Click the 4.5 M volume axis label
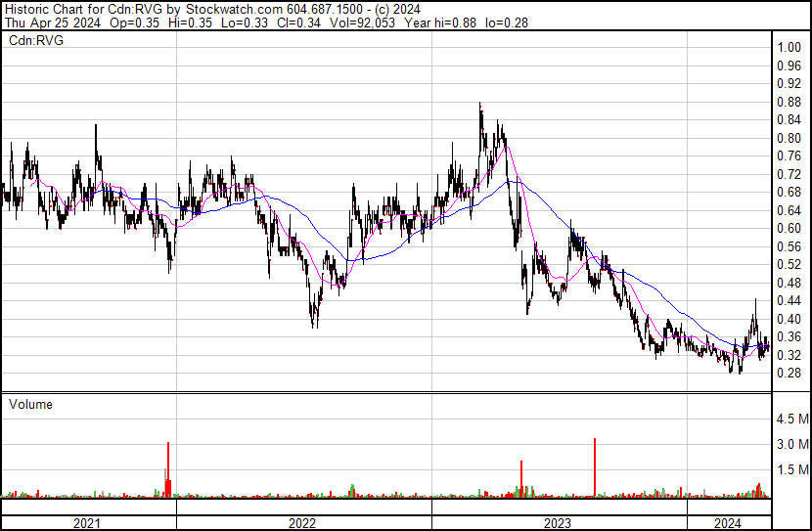Screen dimensions: 812x531 point(792,419)
